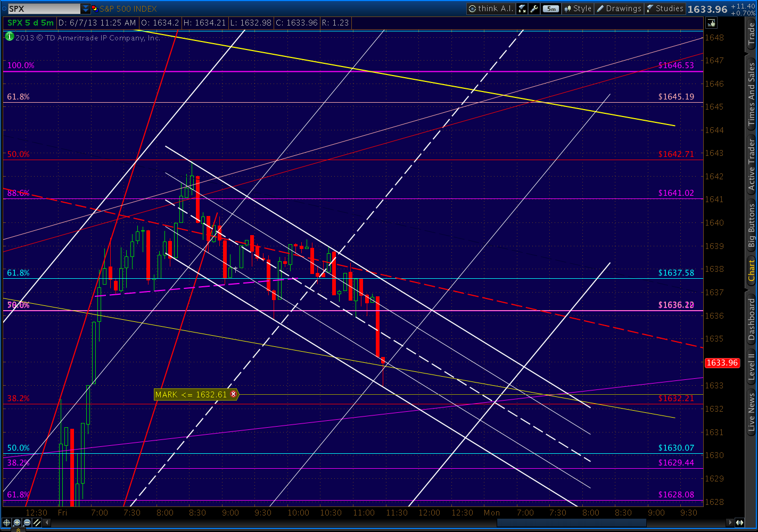Switch to the Trade side tab
This screenshot has height=532, width=758.
click(751, 33)
